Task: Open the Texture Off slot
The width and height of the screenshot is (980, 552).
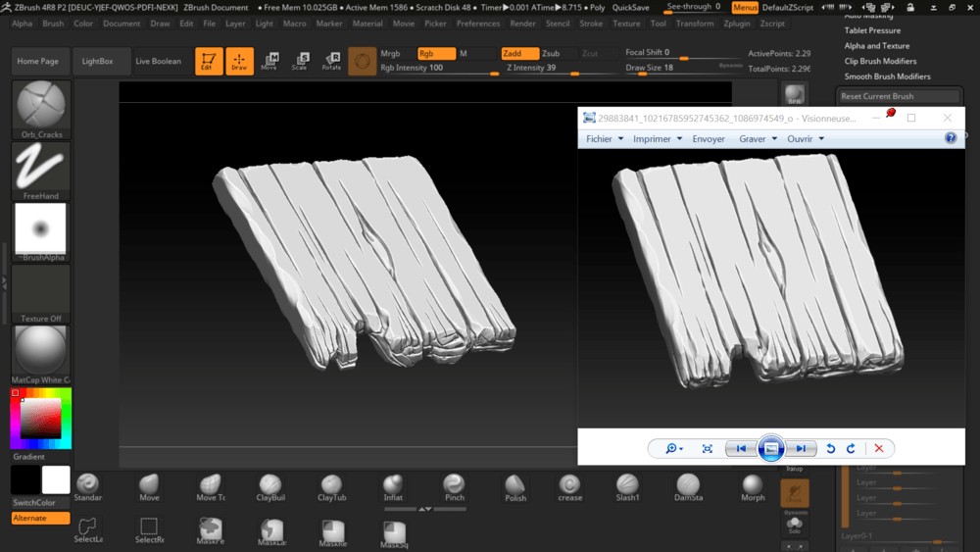Action: [40, 293]
